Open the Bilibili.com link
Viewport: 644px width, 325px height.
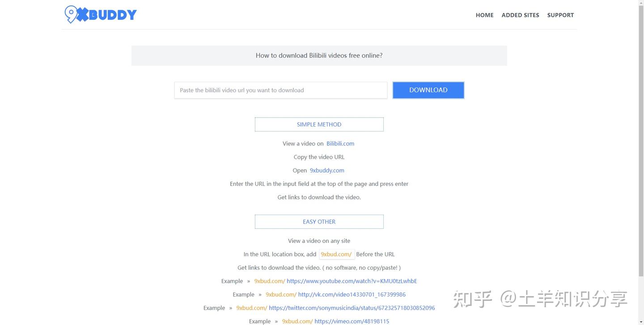tap(340, 144)
